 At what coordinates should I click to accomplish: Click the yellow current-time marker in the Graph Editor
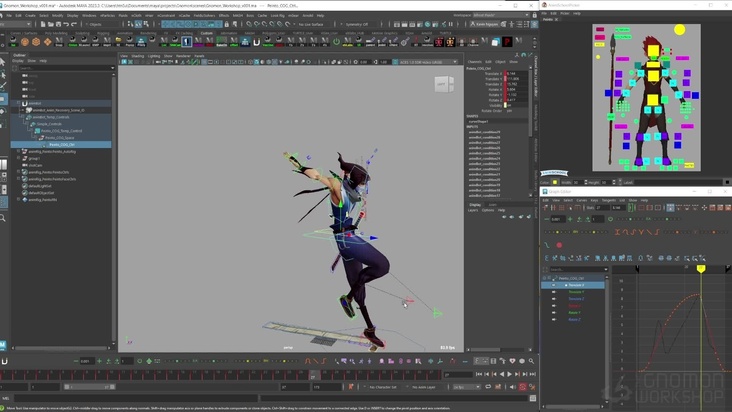[x=701, y=269]
